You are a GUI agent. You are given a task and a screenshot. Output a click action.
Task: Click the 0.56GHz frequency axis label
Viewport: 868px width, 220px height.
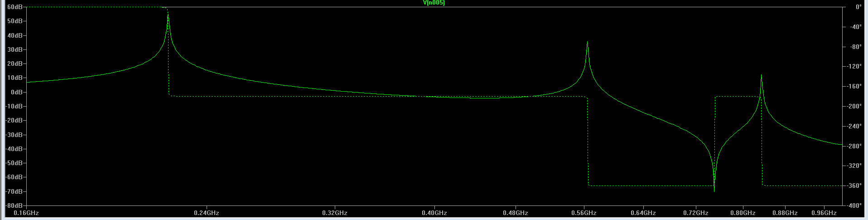(x=584, y=213)
